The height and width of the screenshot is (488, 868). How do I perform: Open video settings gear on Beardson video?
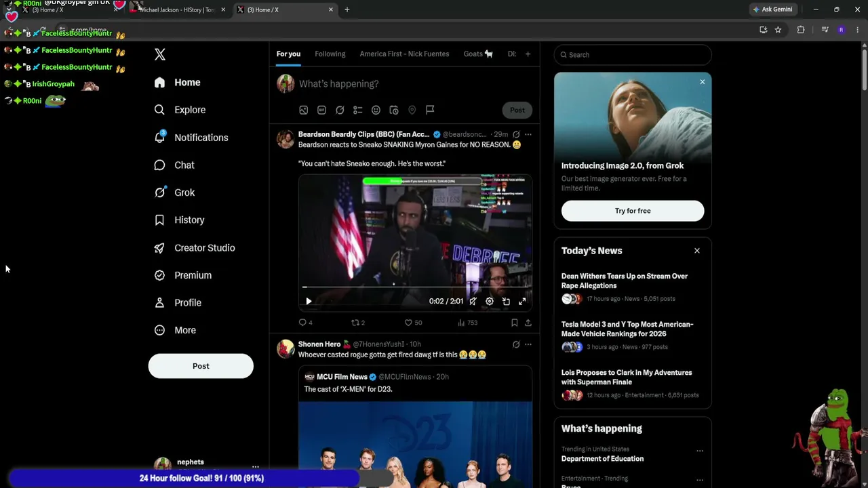tap(490, 301)
